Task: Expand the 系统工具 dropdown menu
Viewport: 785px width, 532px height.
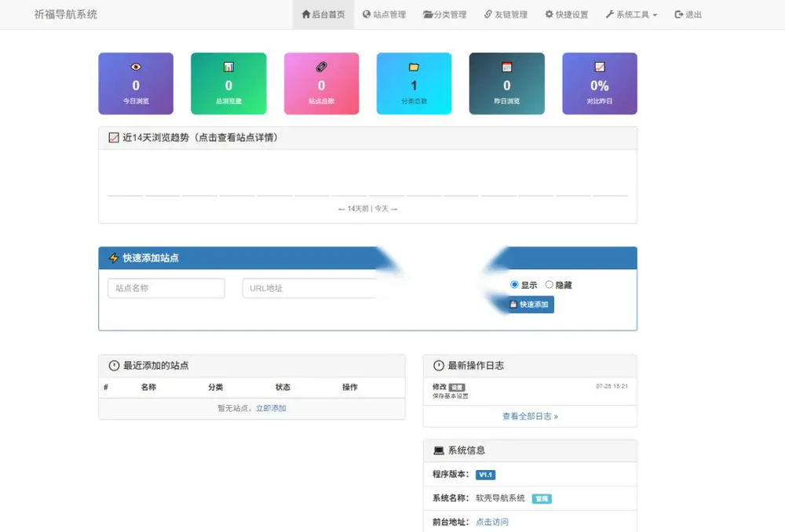Action: coord(631,14)
